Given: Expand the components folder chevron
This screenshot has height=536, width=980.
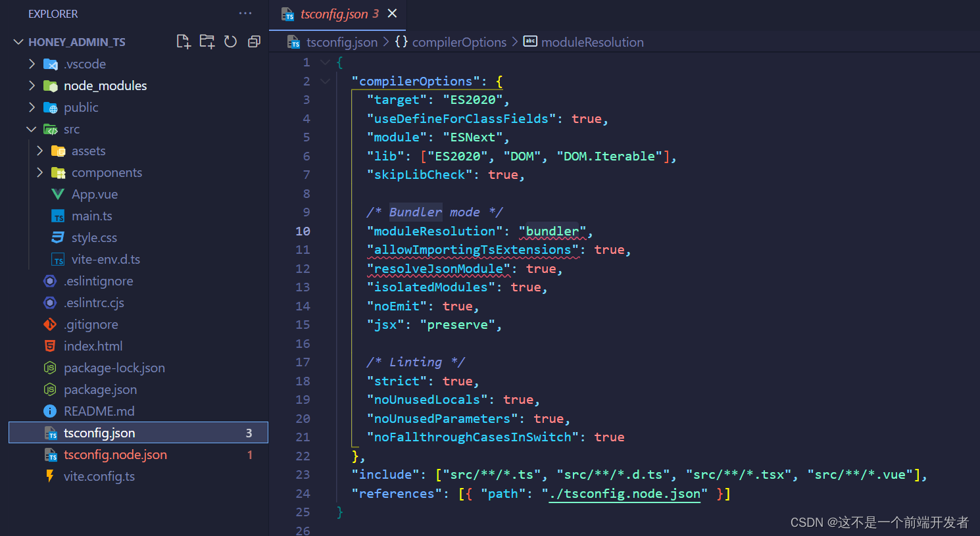Looking at the screenshot, I should 39,172.
